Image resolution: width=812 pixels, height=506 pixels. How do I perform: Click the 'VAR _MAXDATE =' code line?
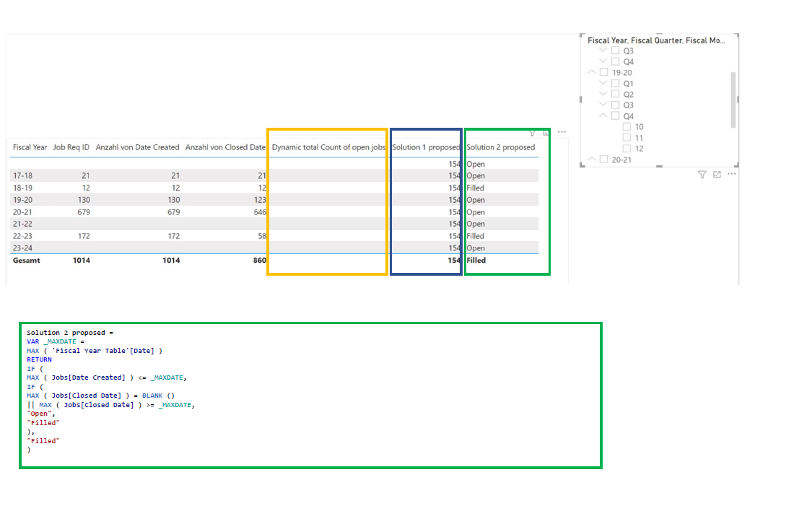point(56,342)
